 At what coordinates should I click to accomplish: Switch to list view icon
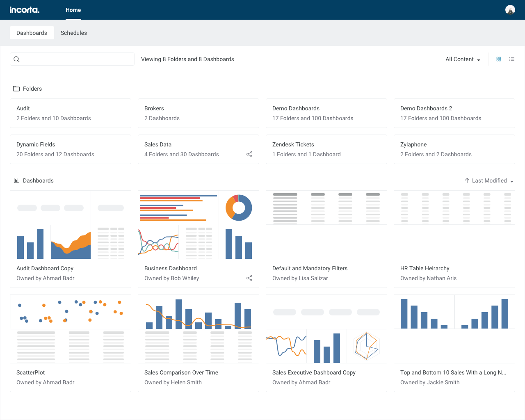[x=512, y=59]
